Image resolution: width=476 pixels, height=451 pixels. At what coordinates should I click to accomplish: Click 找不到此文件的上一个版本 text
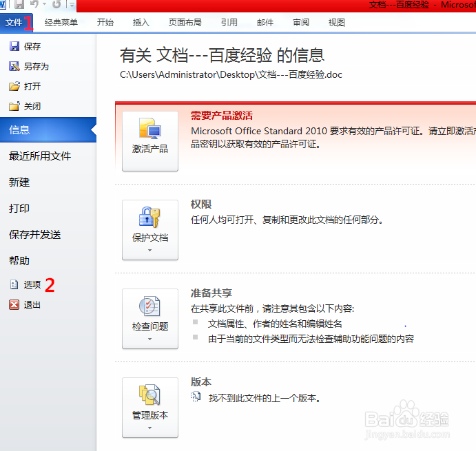[265, 398]
